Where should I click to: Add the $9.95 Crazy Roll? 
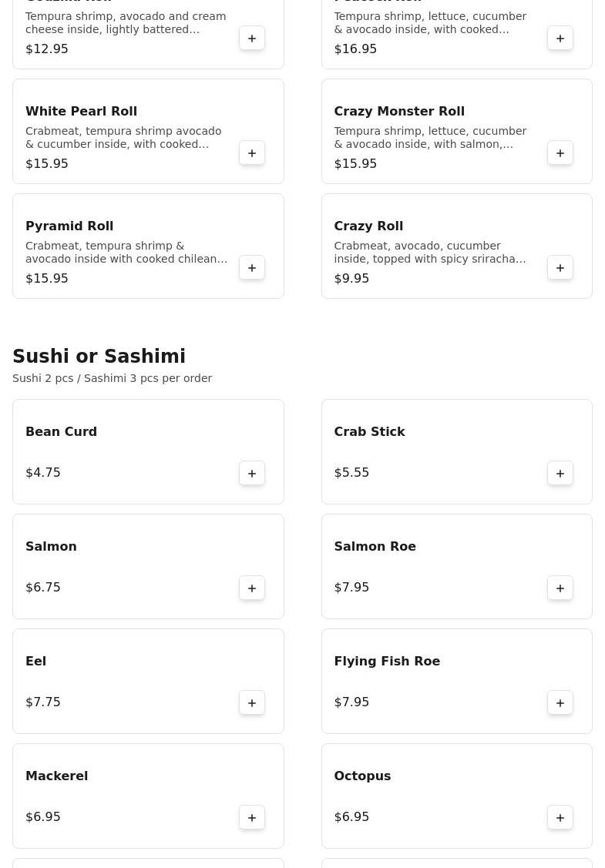560,268
